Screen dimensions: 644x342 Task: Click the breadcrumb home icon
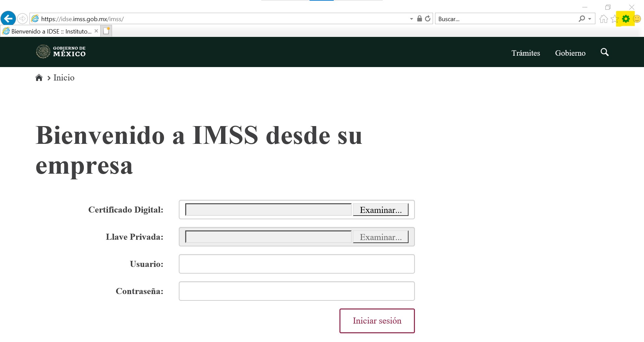coord(39,78)
